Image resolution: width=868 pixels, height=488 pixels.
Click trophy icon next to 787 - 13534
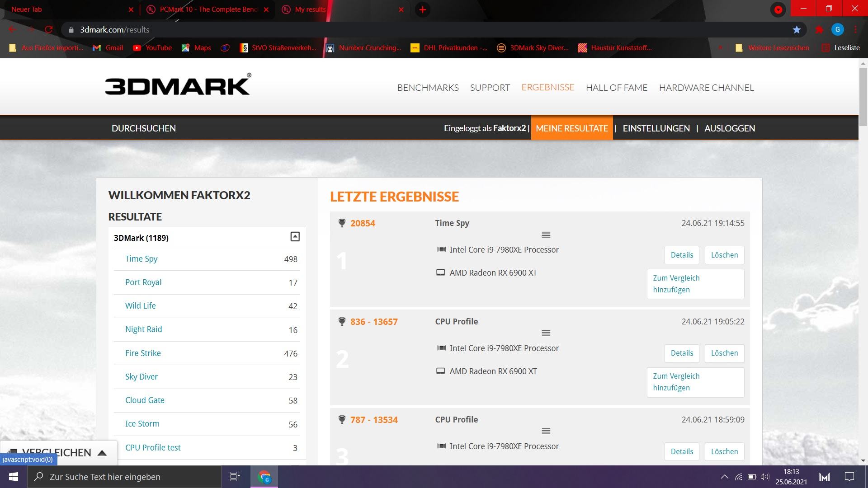tap(342, 419)
